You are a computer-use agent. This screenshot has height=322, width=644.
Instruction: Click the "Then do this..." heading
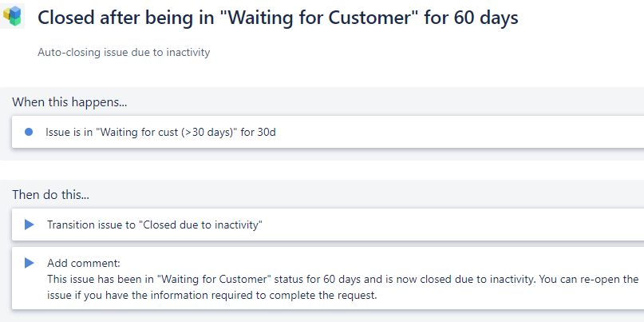click(50, 194)
